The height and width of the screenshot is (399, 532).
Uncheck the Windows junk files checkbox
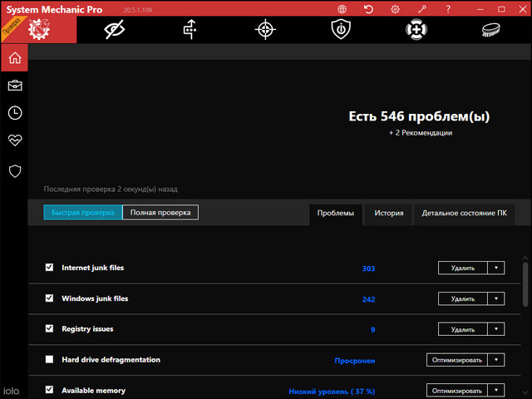49,298
